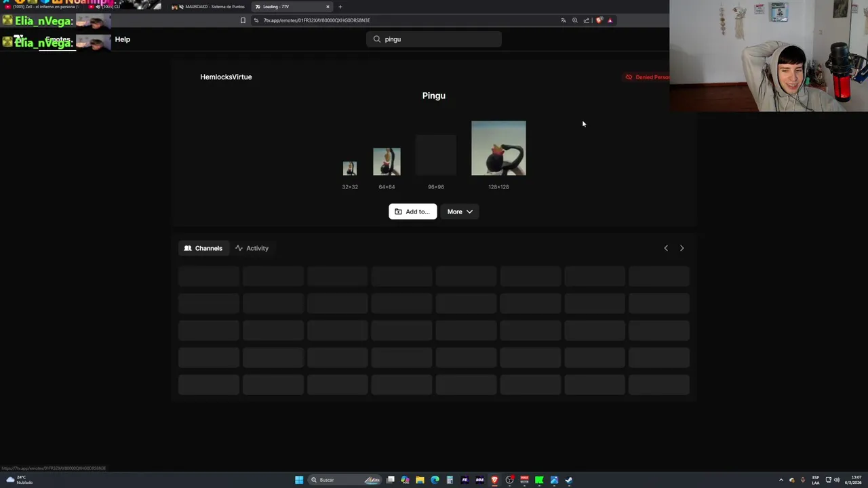The image size is (868, 488).
Task: Open Task View on the taskbar
Action: [x=391, y=480]
